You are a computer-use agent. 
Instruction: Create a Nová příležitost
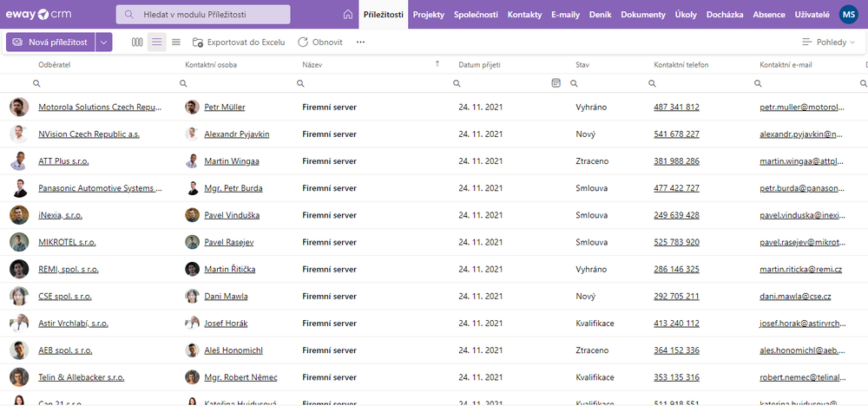[x=50, y=42]
